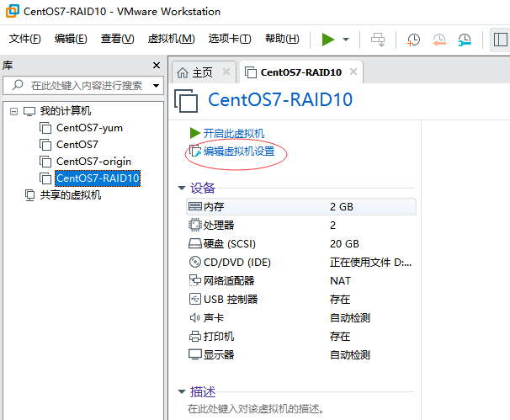Viewport: 510px width, 420px height.
Task: Select the CentOS7-yum virtual machine
Action: [x=89, y=128]
